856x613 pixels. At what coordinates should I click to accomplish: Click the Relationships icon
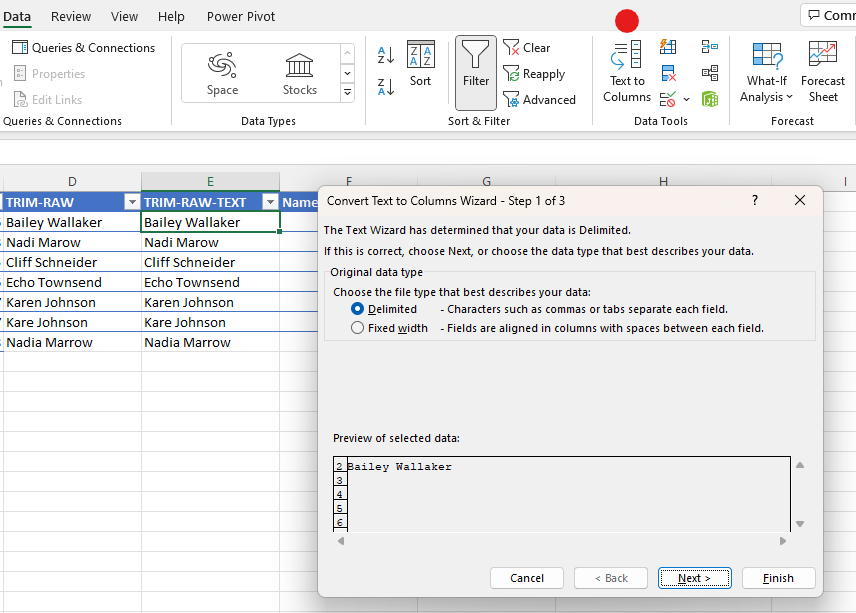tap(710, 73)
